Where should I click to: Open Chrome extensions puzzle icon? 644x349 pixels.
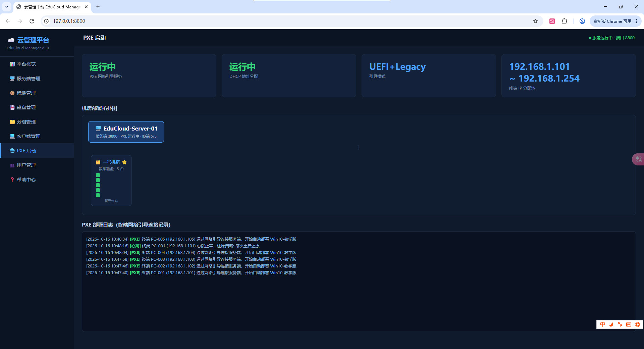[565, 21]
